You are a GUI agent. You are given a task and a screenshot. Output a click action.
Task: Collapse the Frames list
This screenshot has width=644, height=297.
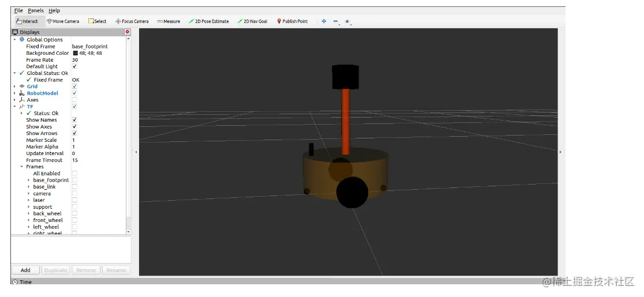click(x=22, y=167)
